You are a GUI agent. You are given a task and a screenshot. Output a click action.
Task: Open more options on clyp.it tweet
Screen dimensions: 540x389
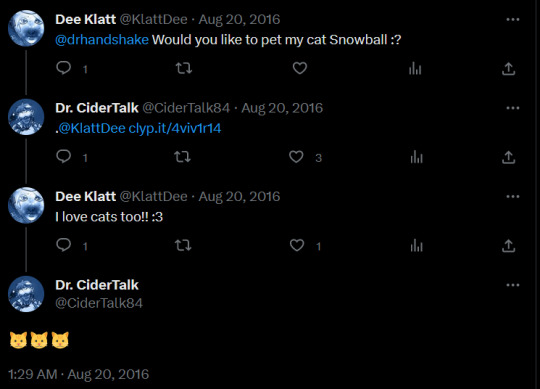coord(512,108)
